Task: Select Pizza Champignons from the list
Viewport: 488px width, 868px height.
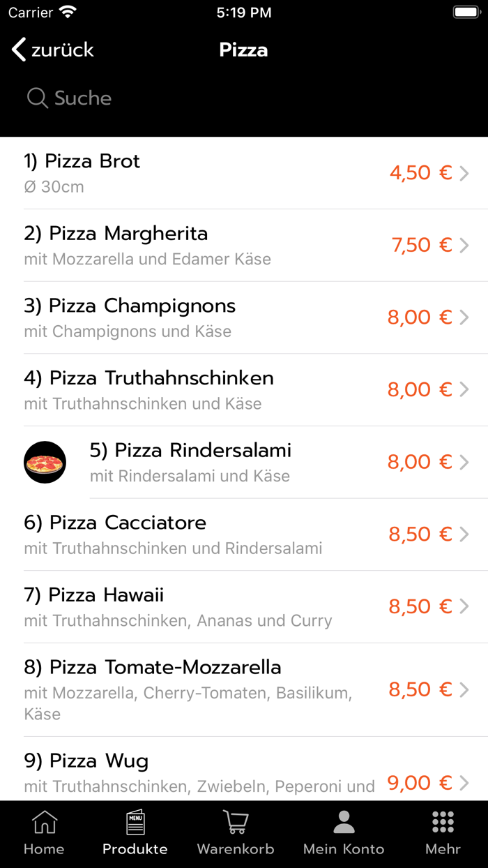Action: click(244, 317)
